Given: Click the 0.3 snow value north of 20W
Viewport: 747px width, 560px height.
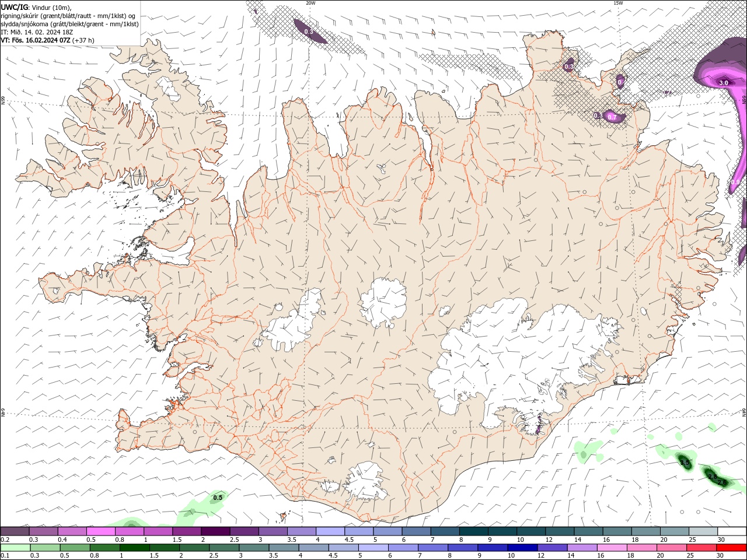Looking at the screenshot, I should point(309,32).
